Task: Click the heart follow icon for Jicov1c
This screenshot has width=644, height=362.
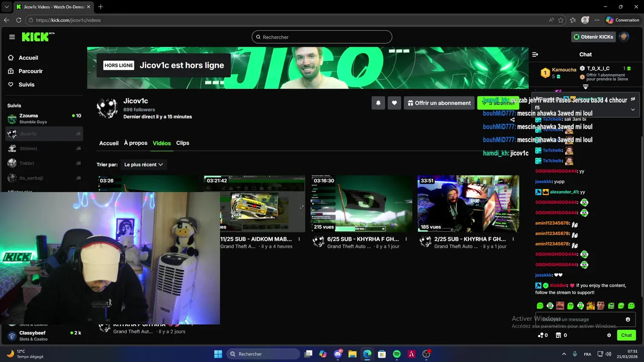Action: pyautogui.click(x=394, y=103)
